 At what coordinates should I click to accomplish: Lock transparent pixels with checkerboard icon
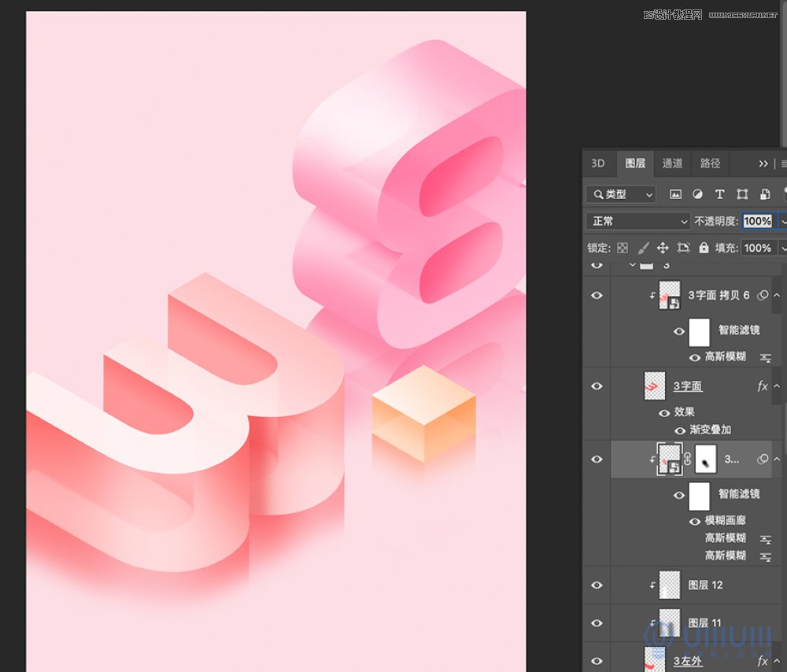(x=623, y=248)
